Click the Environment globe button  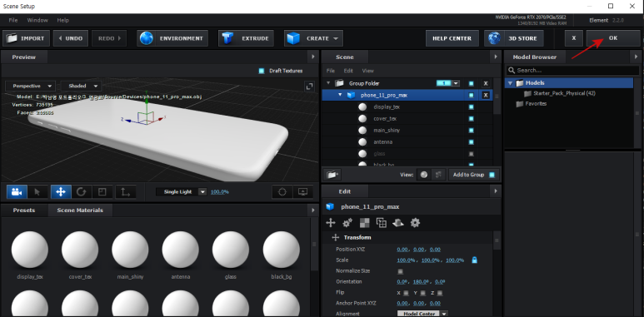[x=172, y=38]
